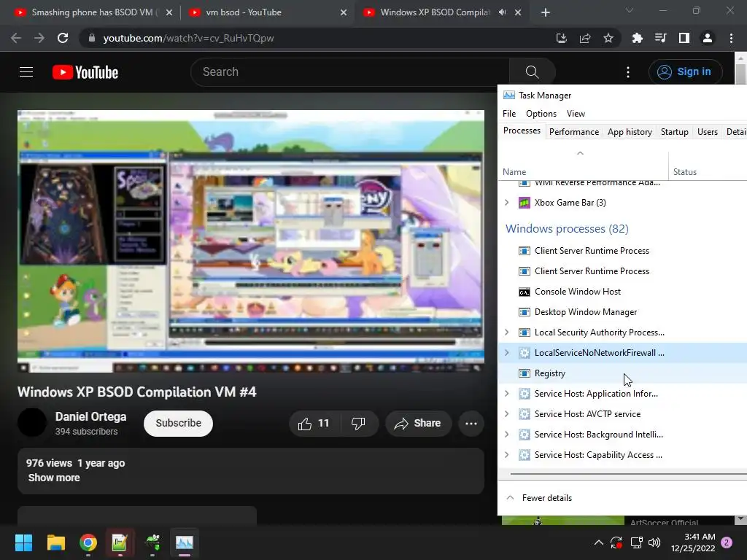Sort by the Name column header
Viewport: 747px width, 560px height.
[583, 165]
